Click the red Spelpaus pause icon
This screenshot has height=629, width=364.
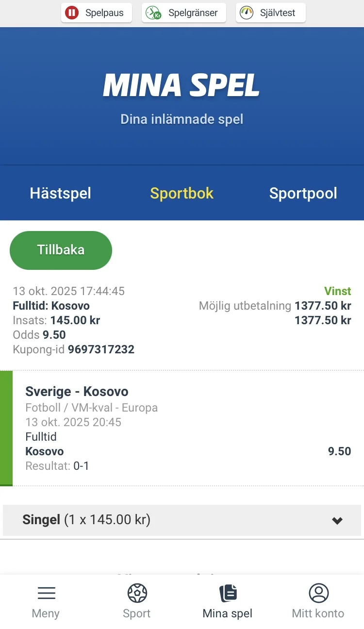[72, 13]
